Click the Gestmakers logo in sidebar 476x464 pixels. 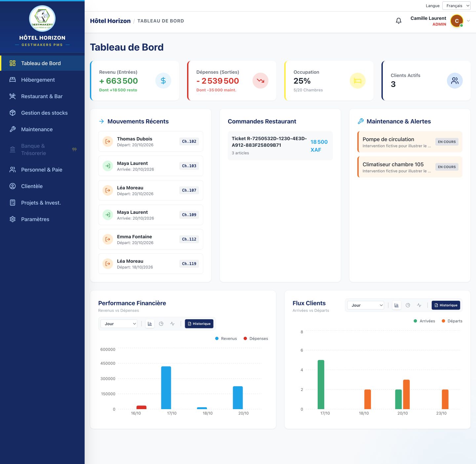[42, 19]
